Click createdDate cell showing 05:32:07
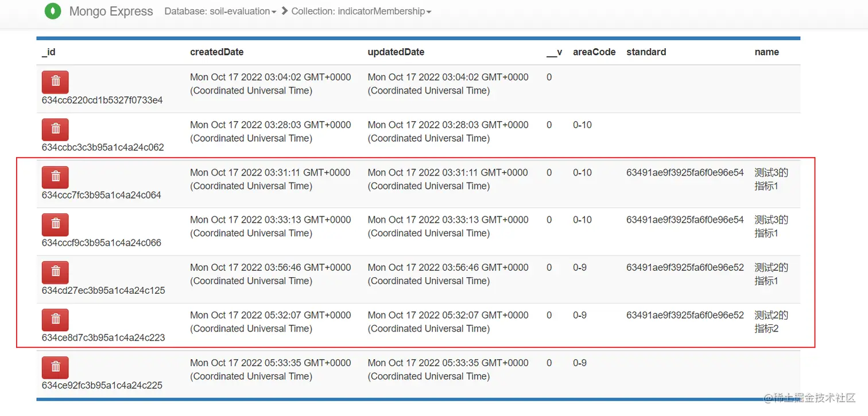Viewport: 868px width, 416px height. (270, 321)
